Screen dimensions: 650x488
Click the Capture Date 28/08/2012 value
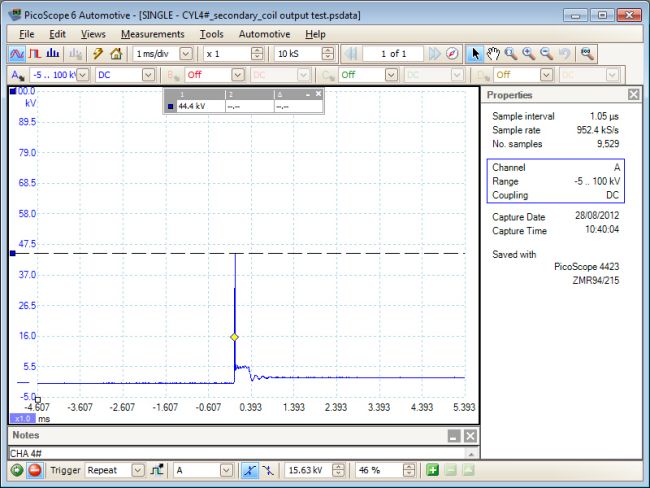point(597,216)
